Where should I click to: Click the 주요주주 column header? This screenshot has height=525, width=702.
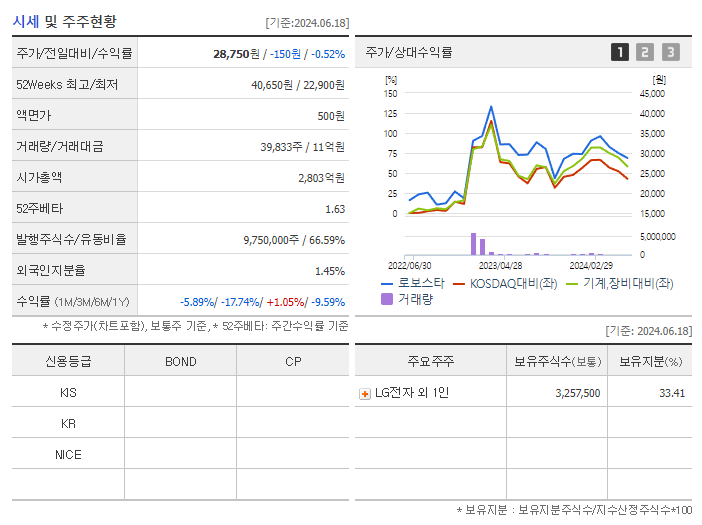431,361
